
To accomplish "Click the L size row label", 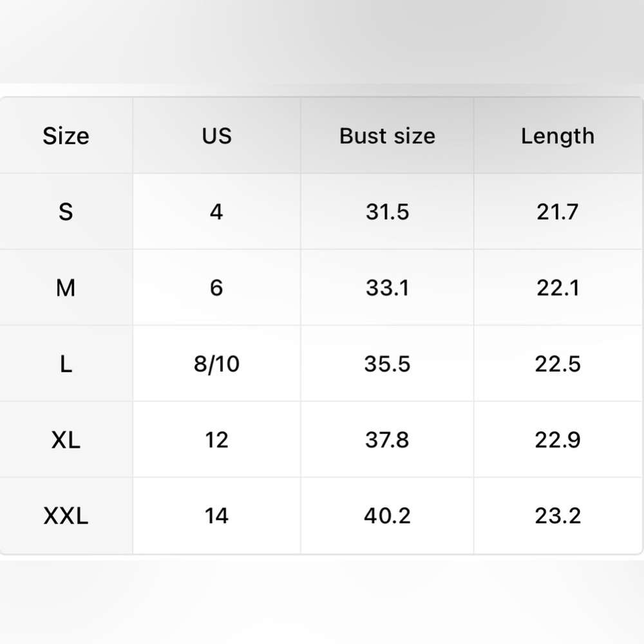I will (66, 364).
